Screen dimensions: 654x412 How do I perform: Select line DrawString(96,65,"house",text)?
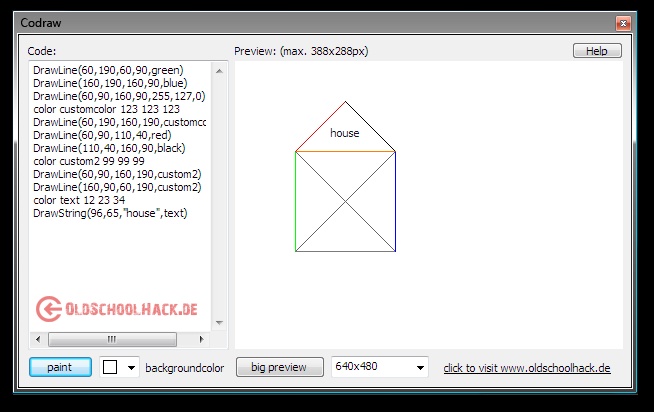point(110,213)
